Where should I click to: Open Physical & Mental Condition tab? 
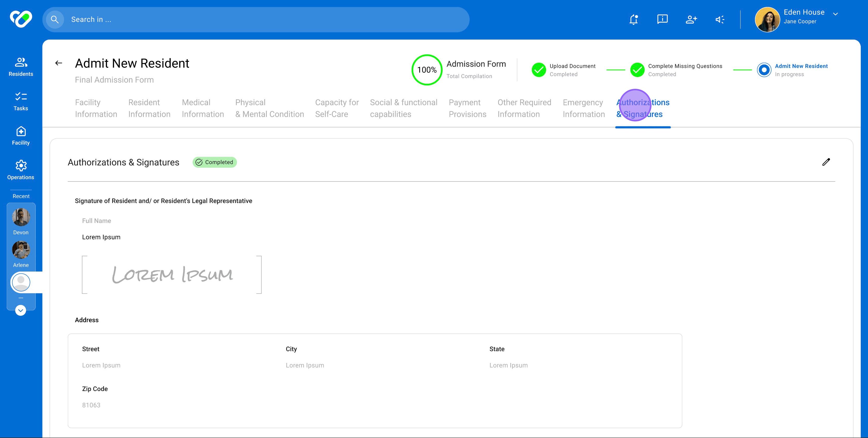pos(270,108)
